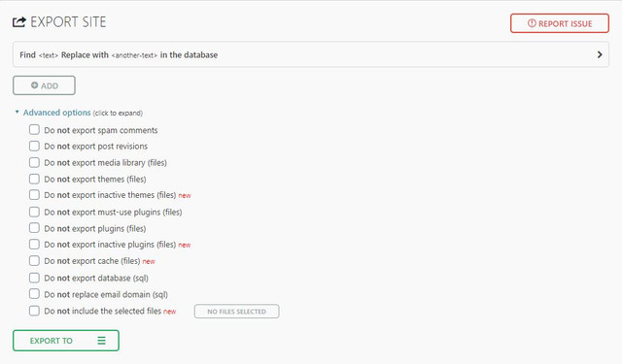622x364 pixels.
Task: Collapse Advanced options disclosure triangle
Action: coord(17,112)
